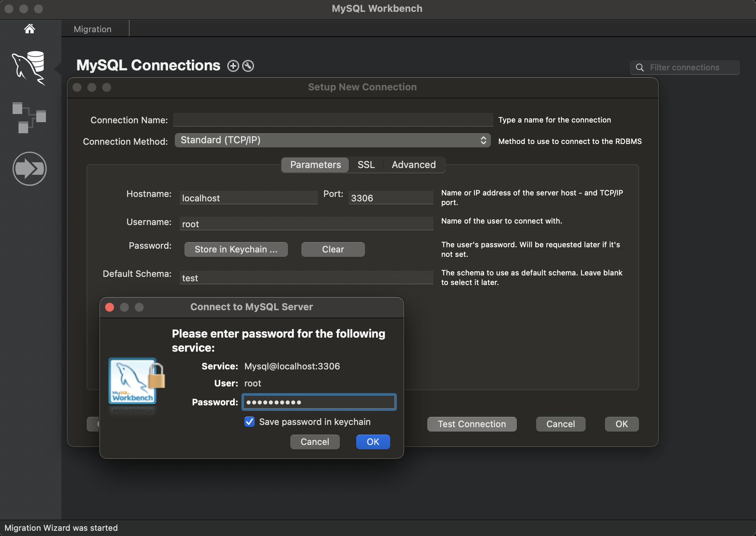The height and width of the screenshot is (536, 756).
Task: Click the Test Connection button
Action: coord(472,423)
